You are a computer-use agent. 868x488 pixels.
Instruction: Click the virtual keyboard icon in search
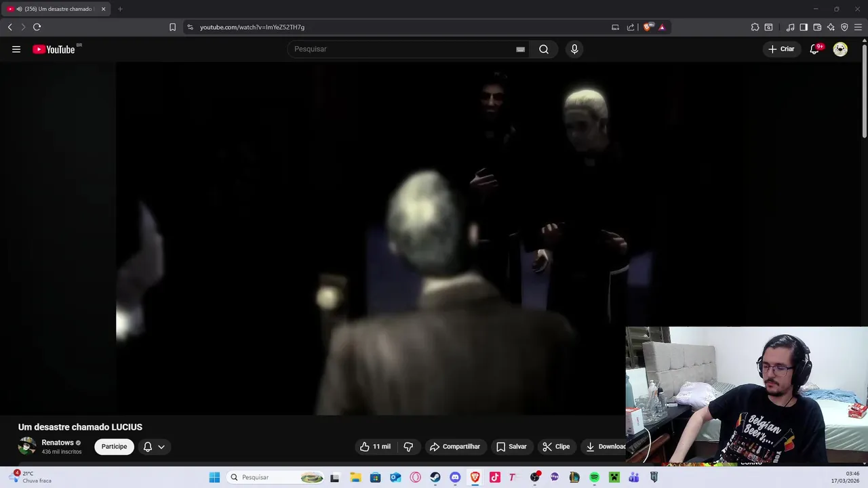(x=520, y=49)
